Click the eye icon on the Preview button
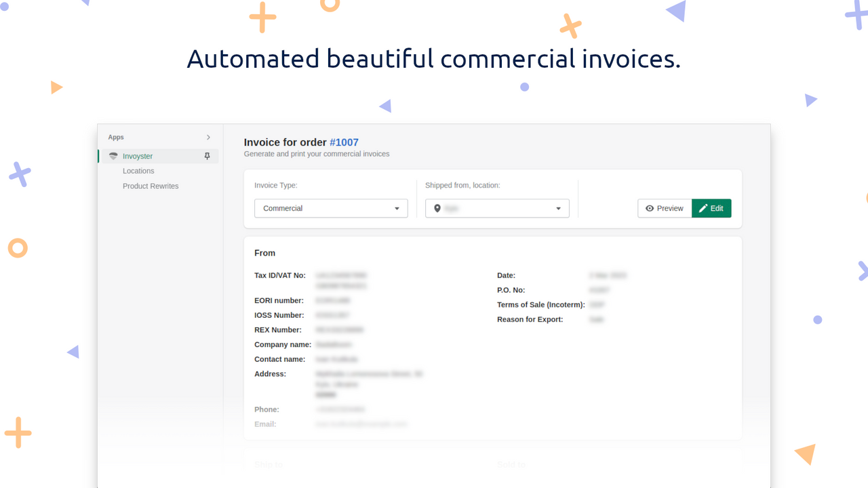 point(651,208)
